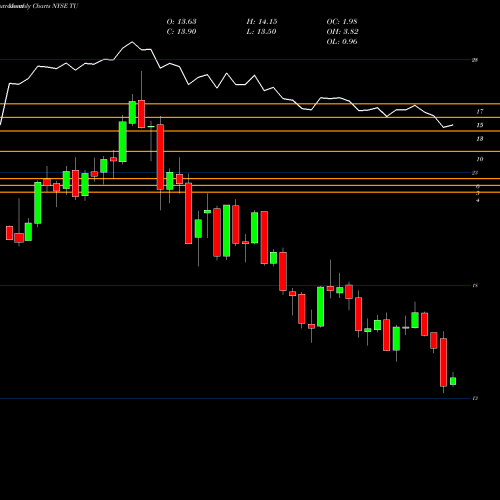The width and height of the screenshot is (500, 500).
Task: Click the final tall red candlestick before last
Action: (443, 362)
